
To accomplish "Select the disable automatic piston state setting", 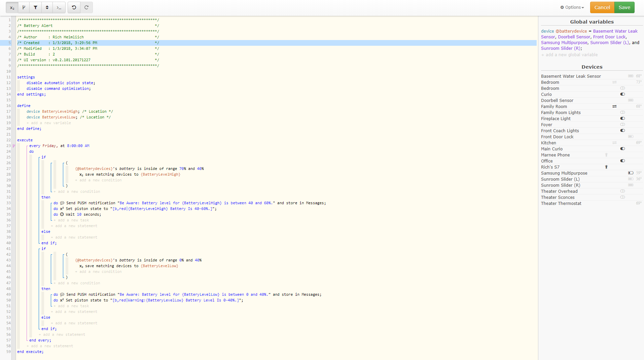I will click(61, 83).
